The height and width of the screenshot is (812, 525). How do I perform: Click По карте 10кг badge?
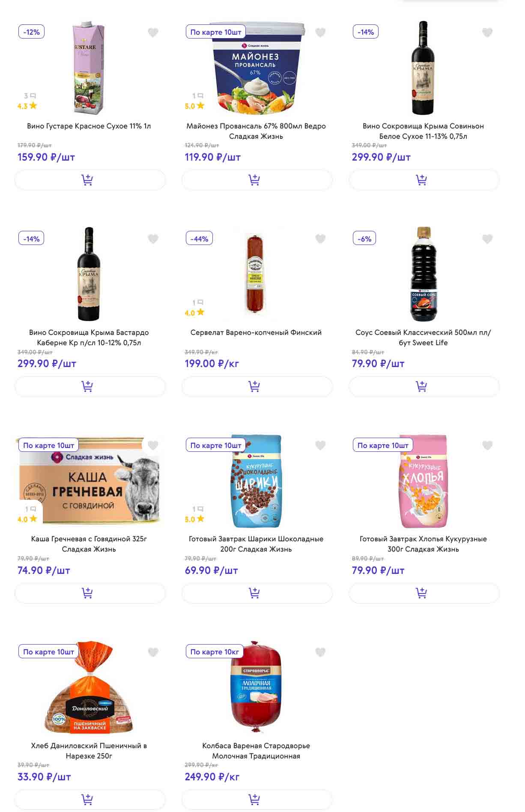pyautogui.click(x=215, y=652)
